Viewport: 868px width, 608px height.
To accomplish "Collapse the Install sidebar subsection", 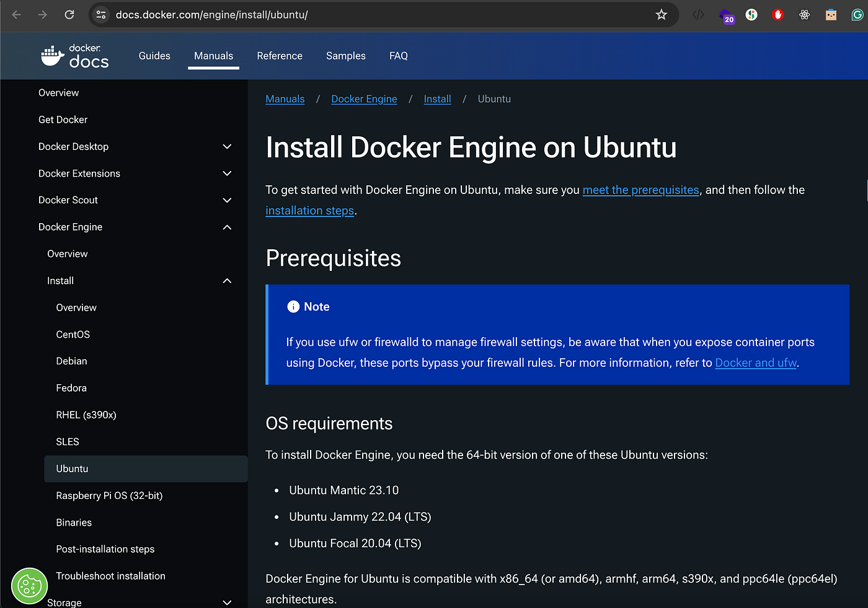I will (227, 281).
